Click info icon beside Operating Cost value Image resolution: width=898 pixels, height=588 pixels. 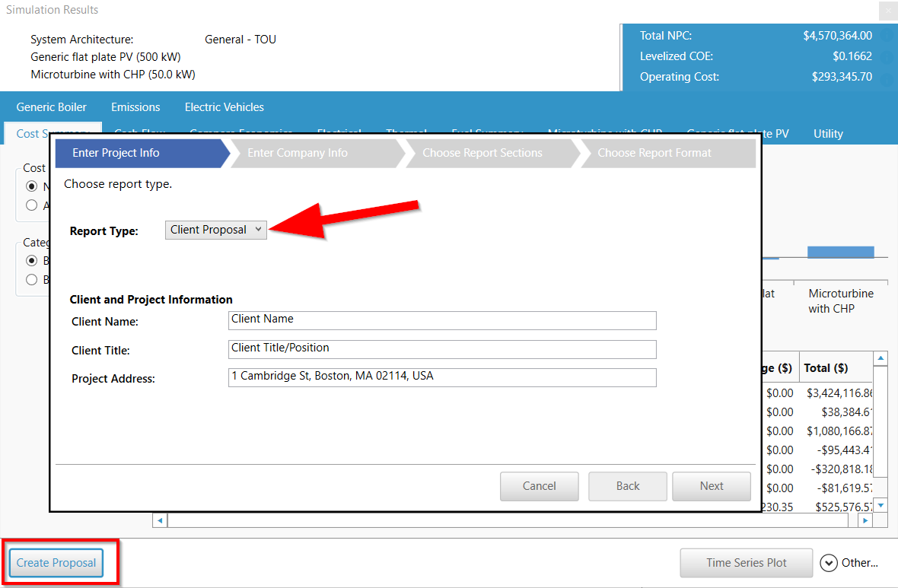[x=887, y=77]
